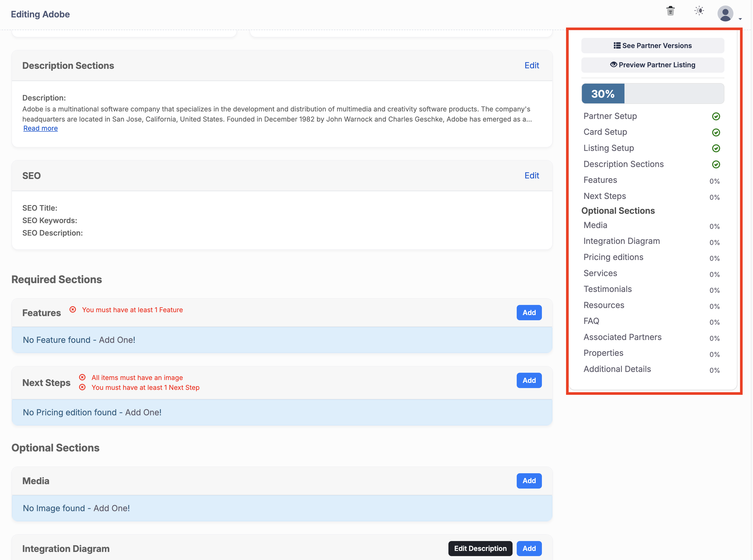Add a new Next Step
Image resolution: width=753 pixels, height=560 pixels.
click(x=529, y=380)
